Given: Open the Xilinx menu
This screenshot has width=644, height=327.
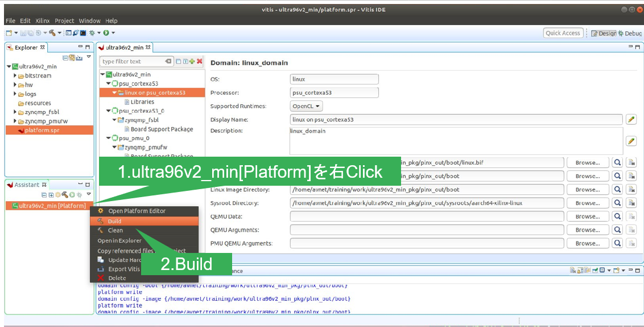Looking at the screenshot, I should point(42,21).
